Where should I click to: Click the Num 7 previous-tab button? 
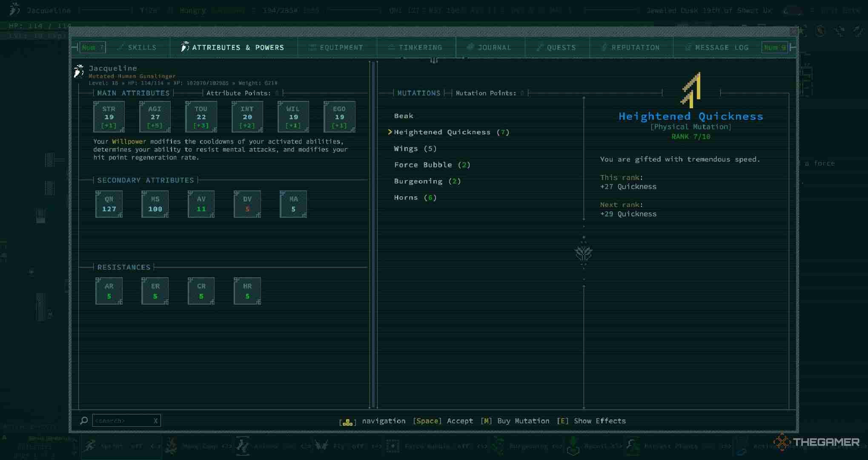(92, 47)
